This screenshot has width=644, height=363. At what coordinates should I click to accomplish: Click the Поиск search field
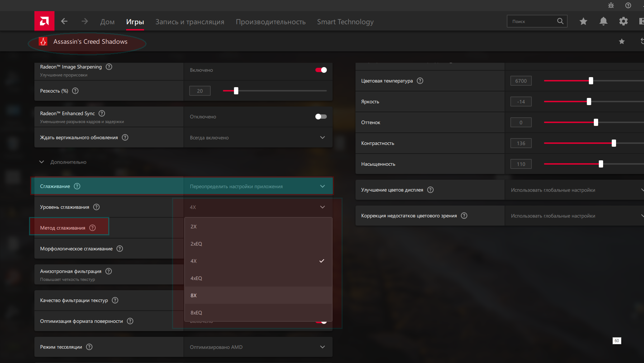click(532, 22)
